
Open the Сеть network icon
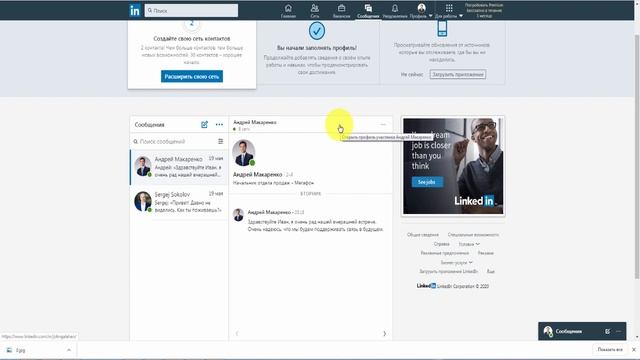pos(315,11)
